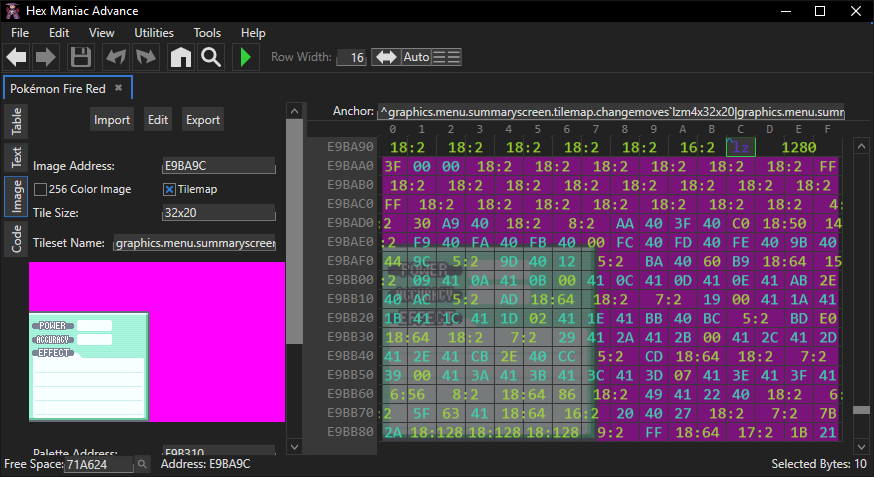Run the game with green play icon
874x477 pixels.
[245, 57]
